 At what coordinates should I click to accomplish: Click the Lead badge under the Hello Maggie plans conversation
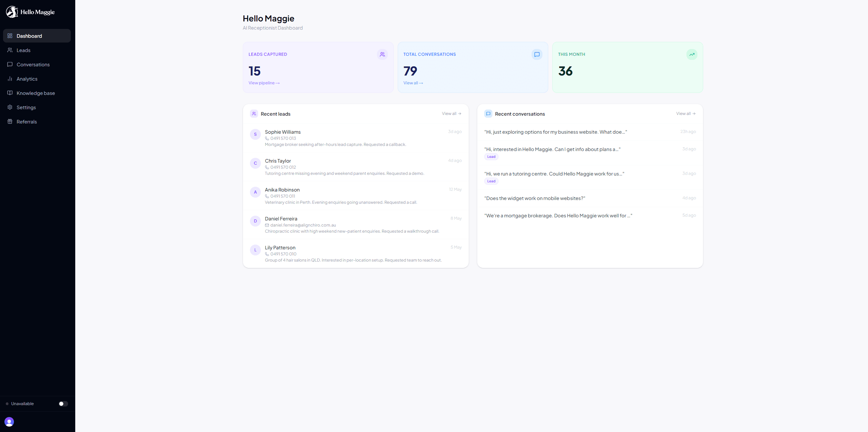tap(491, 157)
